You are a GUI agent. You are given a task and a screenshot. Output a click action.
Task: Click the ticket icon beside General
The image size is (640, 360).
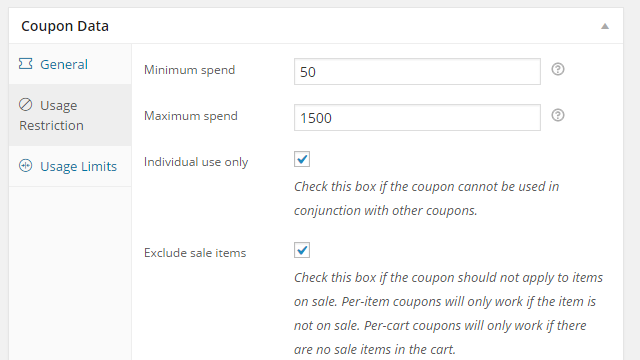[x=25, y=64]
